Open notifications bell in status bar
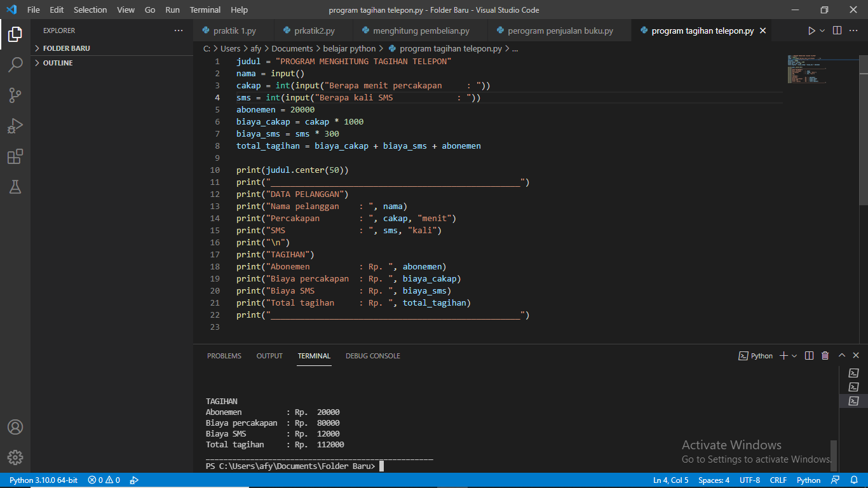The height and width of the screenshot is (488, 868). pos(853,480)
